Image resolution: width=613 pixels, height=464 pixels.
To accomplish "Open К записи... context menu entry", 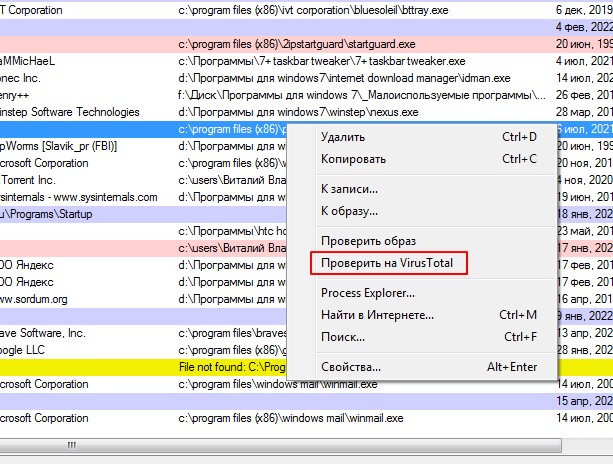I will tap(437, 189).
